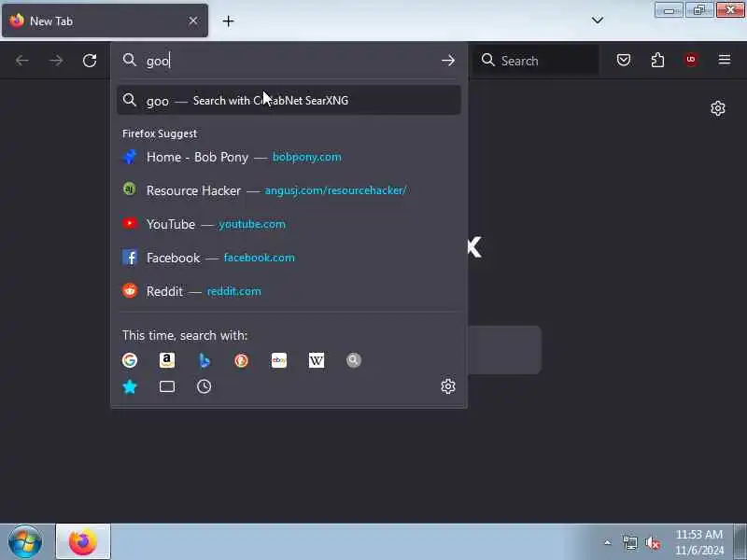Open Save to Pocket button
This screenshot has height=560, width=747.
click(x=624, y=60)
